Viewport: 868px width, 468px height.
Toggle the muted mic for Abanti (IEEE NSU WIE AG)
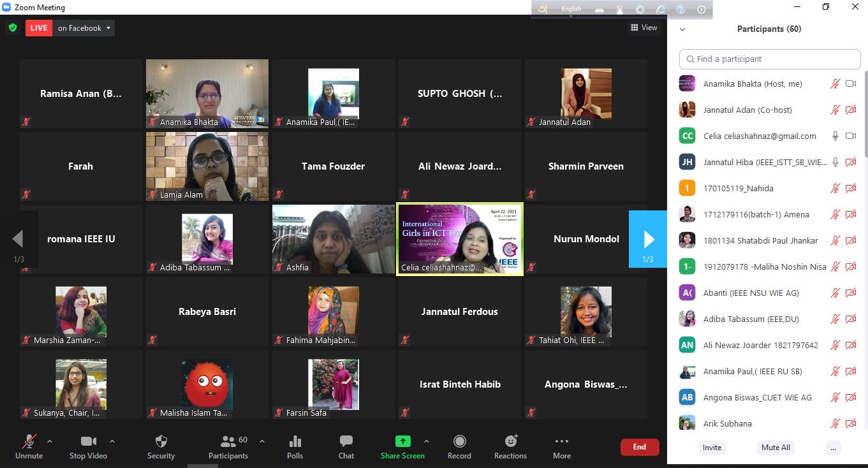pyautogui.click(x=835, y=293)
